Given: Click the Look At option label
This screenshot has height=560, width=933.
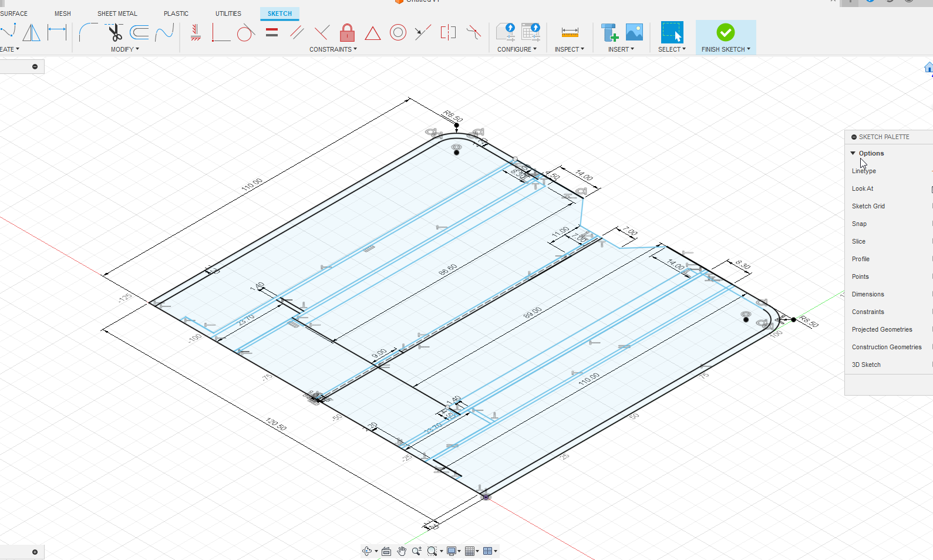Looking at the screenshot, I should [863, 188].
